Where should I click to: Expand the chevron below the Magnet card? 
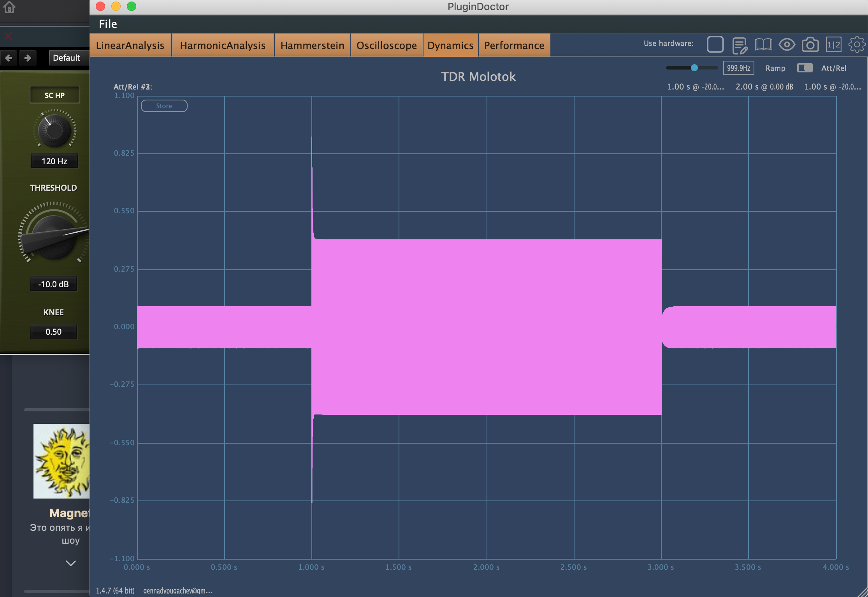70,563
